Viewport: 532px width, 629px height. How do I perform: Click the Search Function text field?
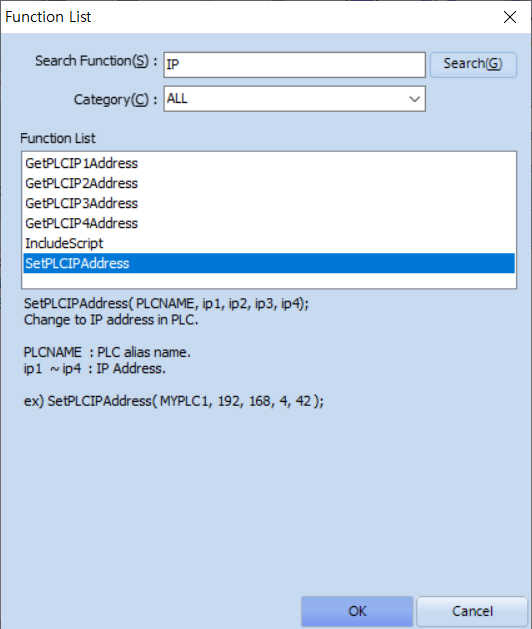pos(294,65)
